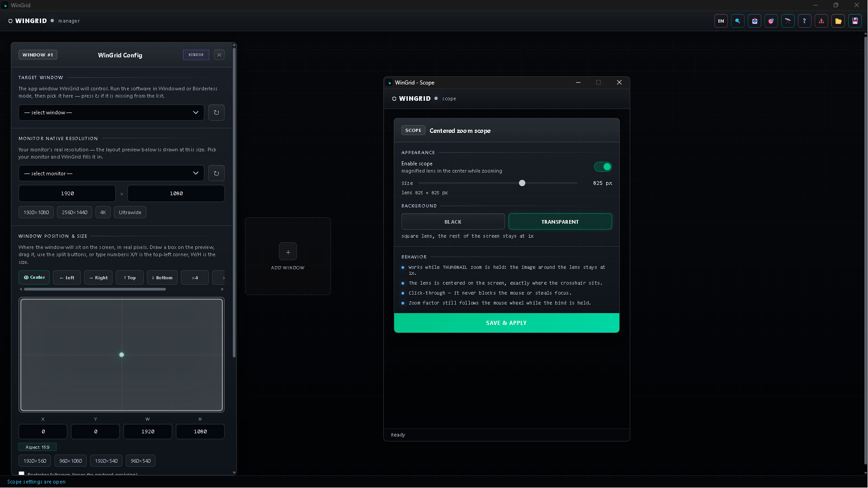Image resolution: width=868 pixels, height=488 pixels.
Task: Click the ×4 split button
Action: (x=195, y=277)
